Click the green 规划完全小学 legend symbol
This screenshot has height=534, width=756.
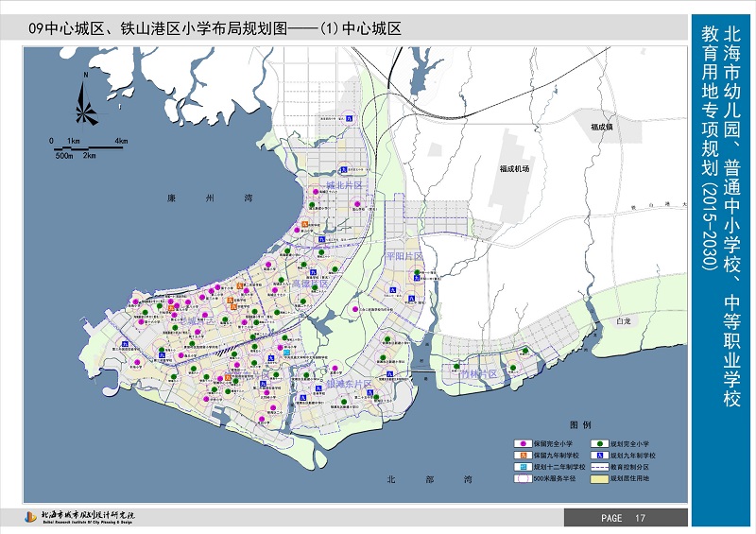[601, 444]
